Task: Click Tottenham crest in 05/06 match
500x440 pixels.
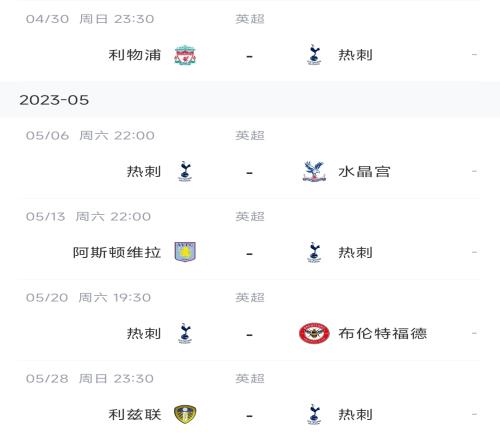Action: pyautogui.click(x=185, y=172)
